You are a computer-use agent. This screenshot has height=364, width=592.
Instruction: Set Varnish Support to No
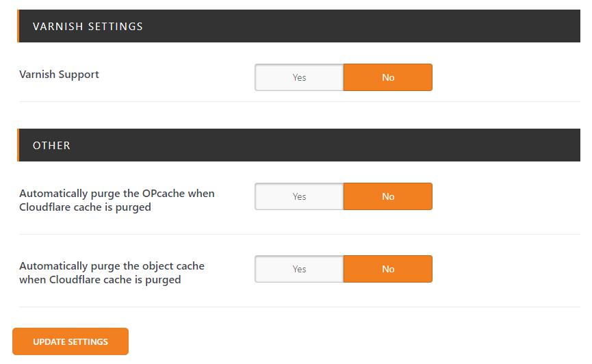(x=387, y=77)
